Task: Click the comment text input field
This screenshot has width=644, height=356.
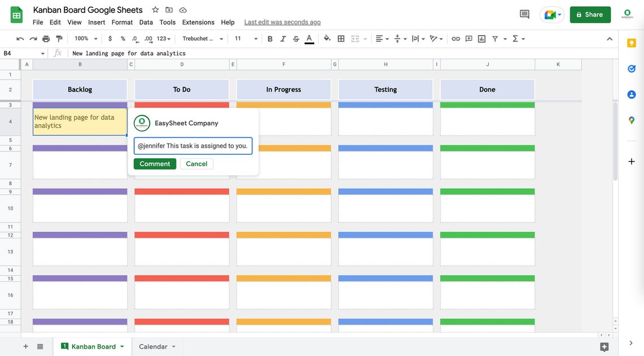Action: pyautogui.click(x=193, y=146)
